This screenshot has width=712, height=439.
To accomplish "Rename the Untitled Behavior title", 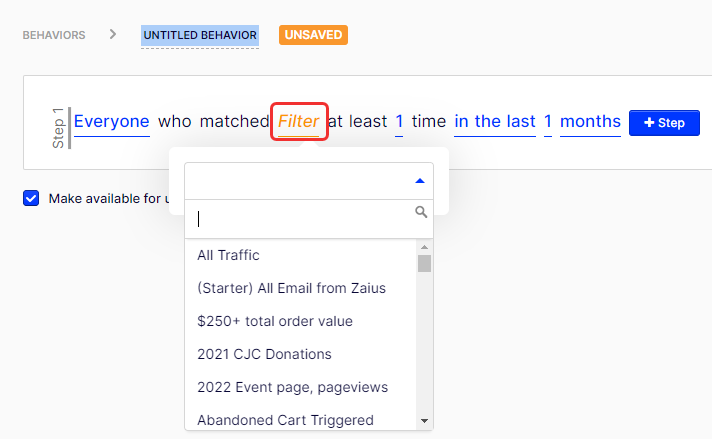I will 200,35.
